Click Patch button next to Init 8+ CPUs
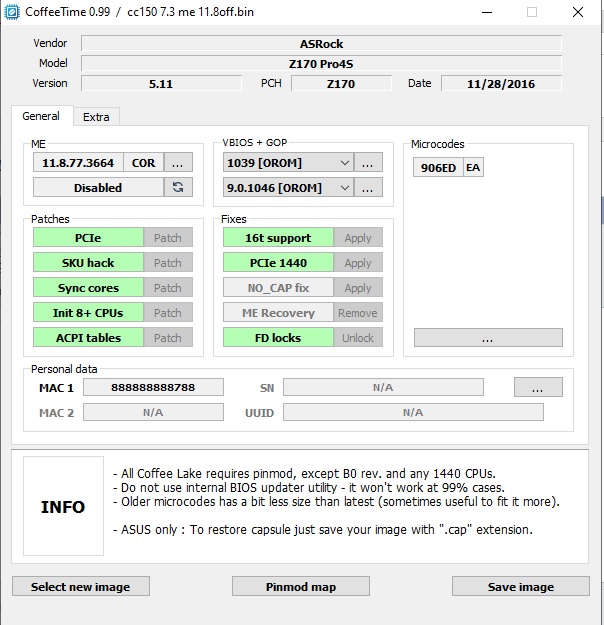604x625 pixels. [x=168, y=312]
